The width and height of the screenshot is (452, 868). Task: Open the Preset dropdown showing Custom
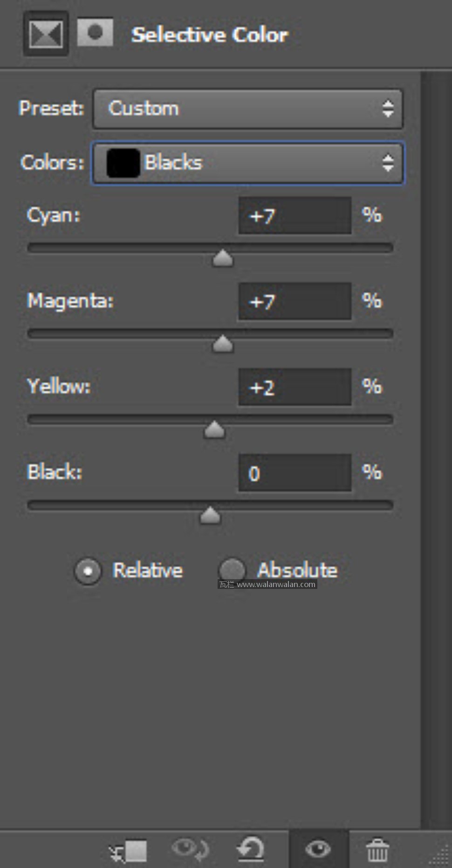(x=248, y=109)
